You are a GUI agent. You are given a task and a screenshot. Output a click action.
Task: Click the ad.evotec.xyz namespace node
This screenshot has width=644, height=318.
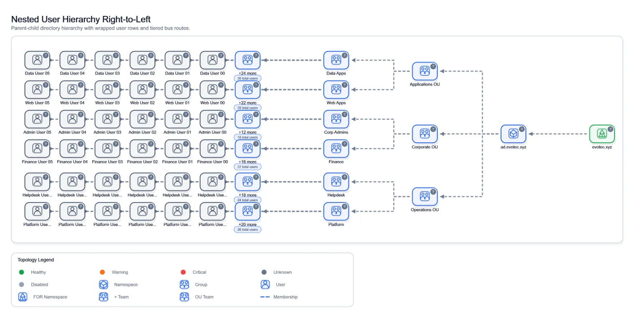pos(513,134)
